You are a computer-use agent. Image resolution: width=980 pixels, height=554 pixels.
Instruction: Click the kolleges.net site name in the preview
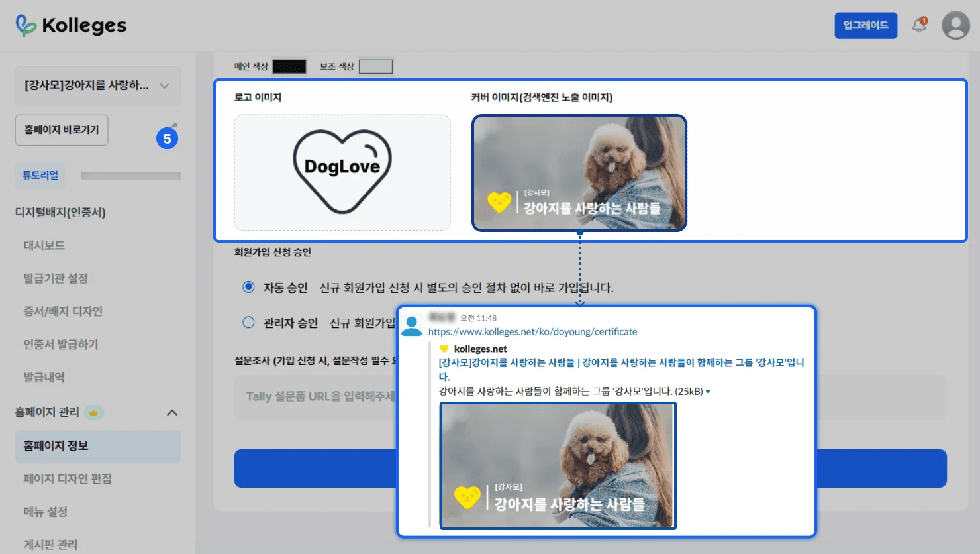[x=481, y=349]
